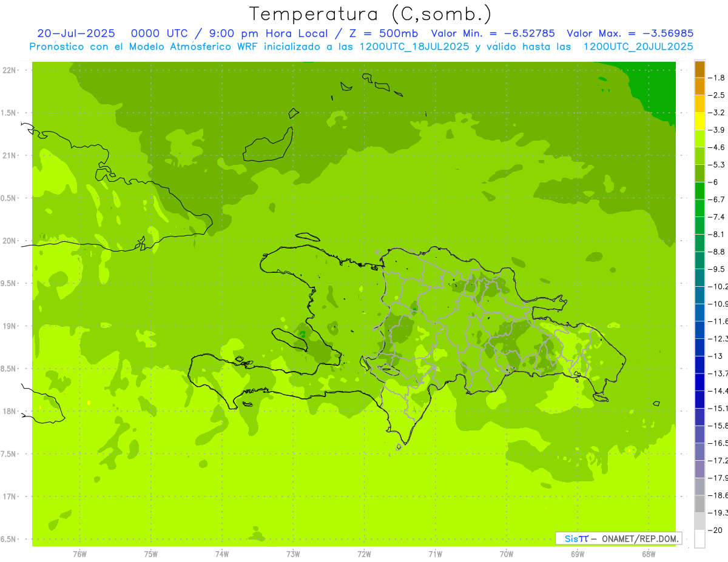Click the '17N' latitude axis label

tap(10, 497)
